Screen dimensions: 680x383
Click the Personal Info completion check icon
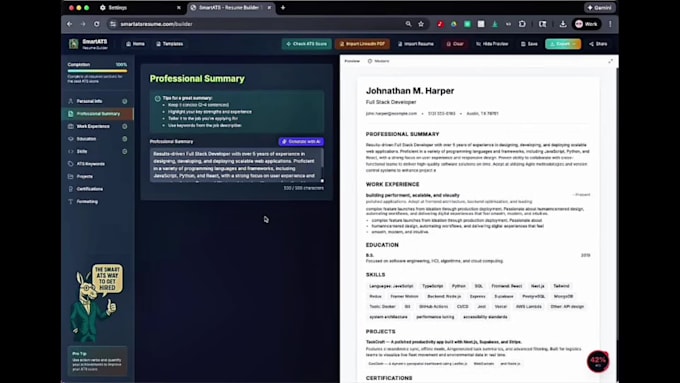[x=124, y=101]
